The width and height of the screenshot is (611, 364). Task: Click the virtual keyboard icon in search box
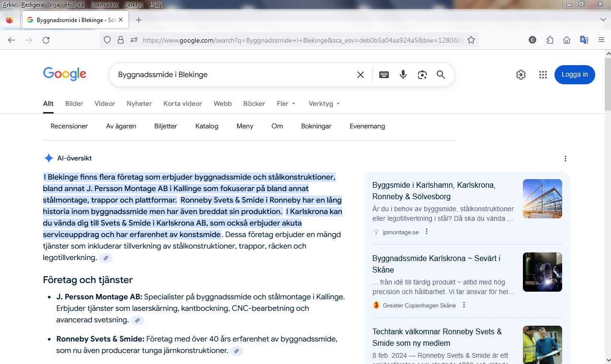coord(384,75)
